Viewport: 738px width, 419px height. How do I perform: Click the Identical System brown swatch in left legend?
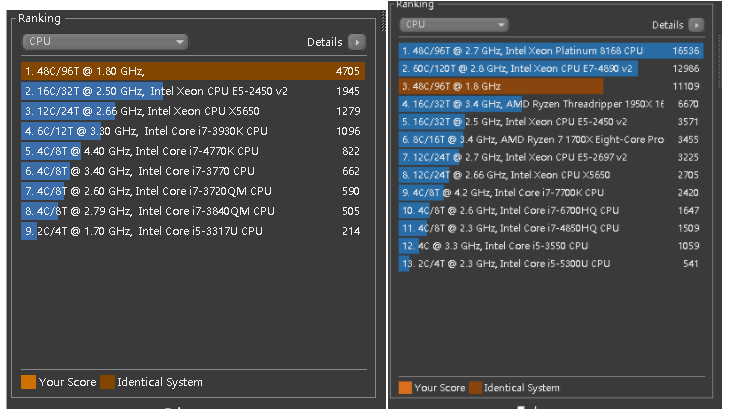107,382
